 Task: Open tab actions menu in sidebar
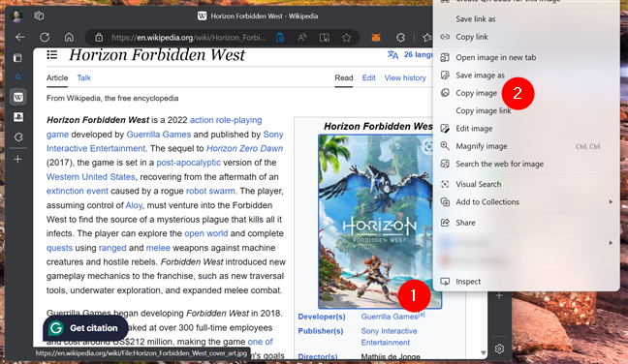point(18,58)
